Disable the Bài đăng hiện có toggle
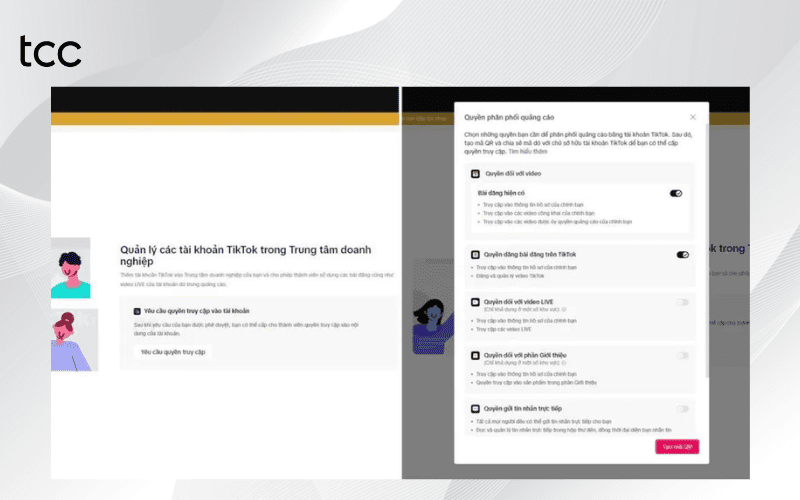800x500 pixels. click(x=676, y=193)
